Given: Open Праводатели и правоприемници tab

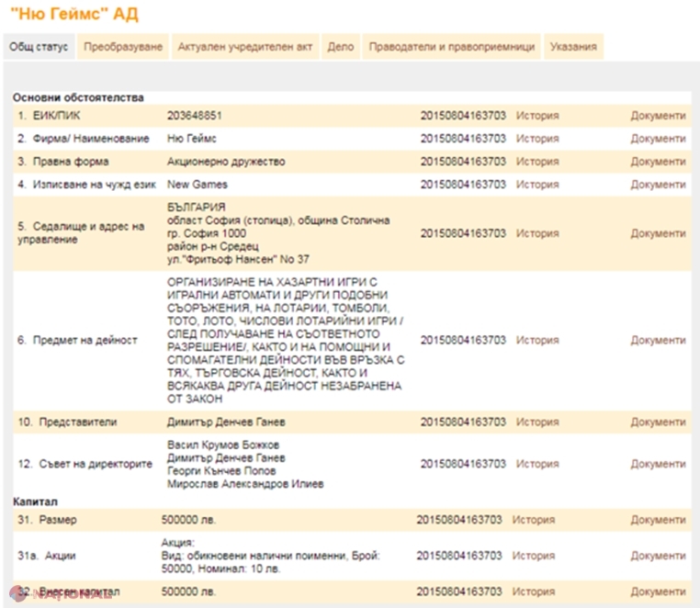Looking at the screenshot, I should tap(452, 47).
